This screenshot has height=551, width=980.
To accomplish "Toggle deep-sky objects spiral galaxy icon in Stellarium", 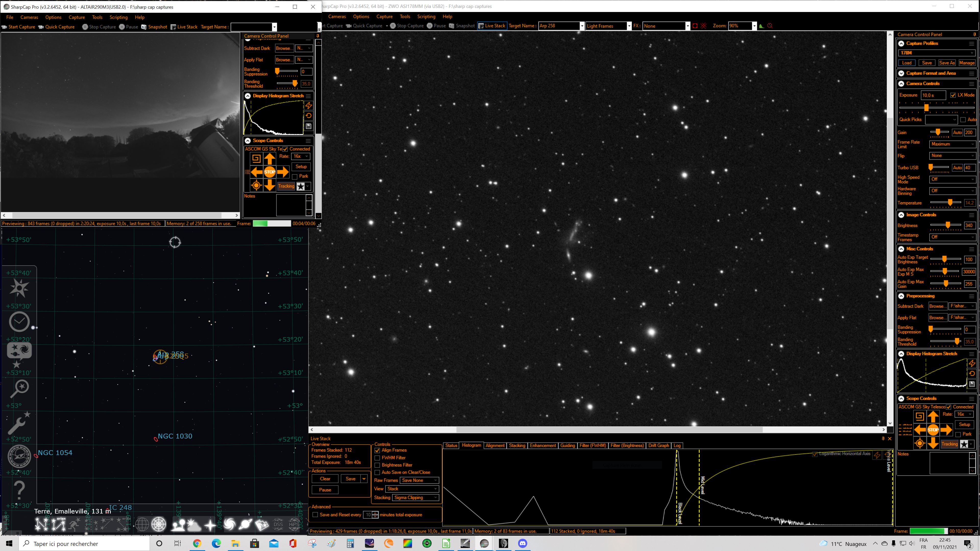I will click(x=229, y=525).
